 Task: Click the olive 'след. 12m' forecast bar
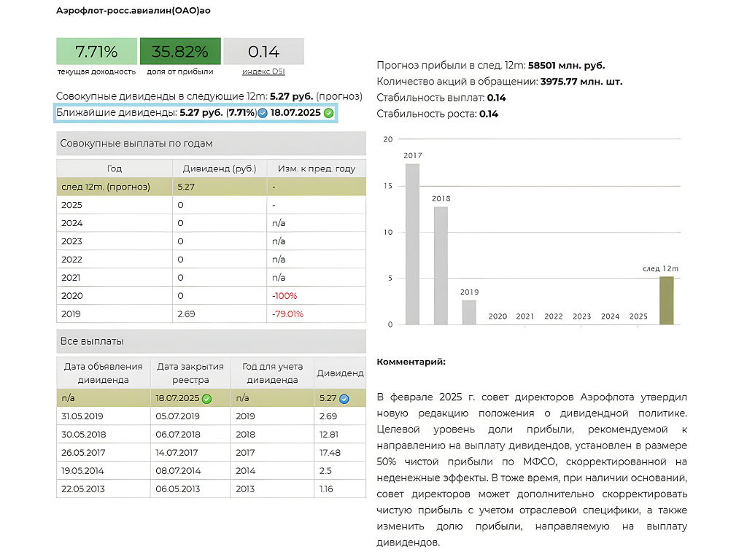point(667,300)
